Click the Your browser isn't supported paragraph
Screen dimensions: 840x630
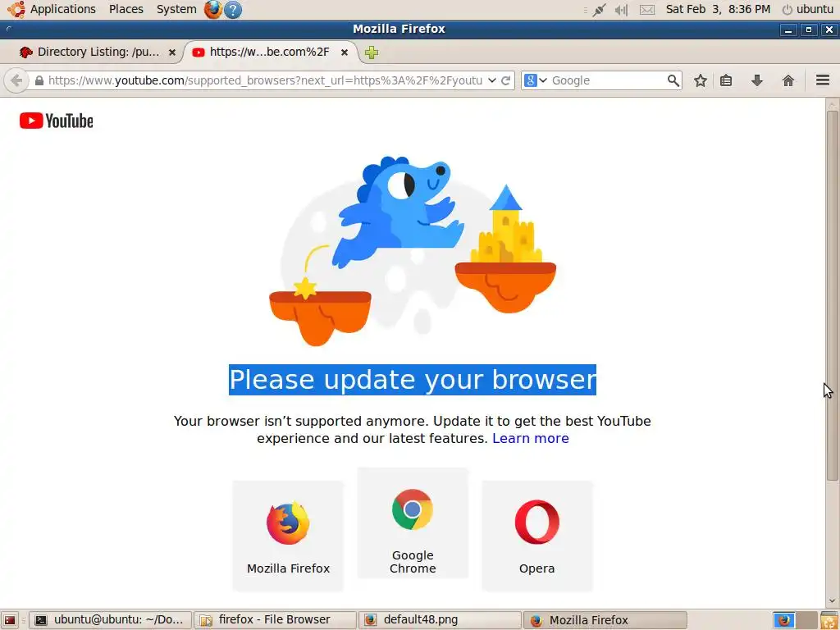click(413, 430)
